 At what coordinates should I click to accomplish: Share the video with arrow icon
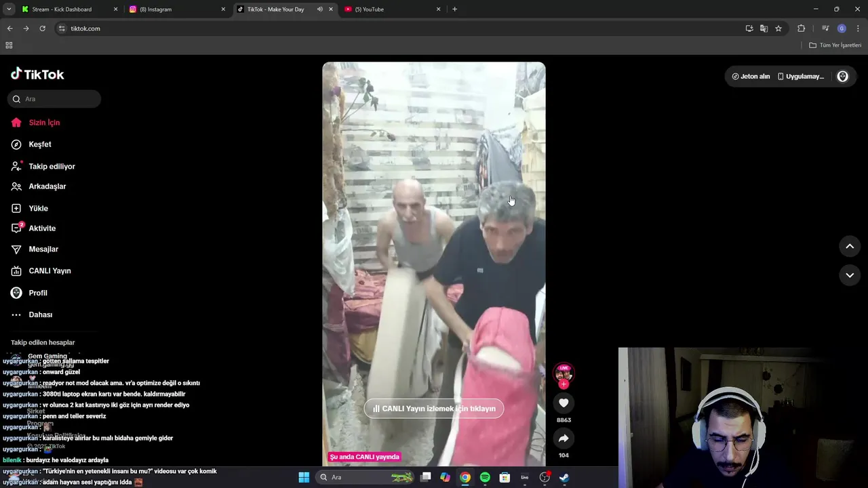point(564,439)
